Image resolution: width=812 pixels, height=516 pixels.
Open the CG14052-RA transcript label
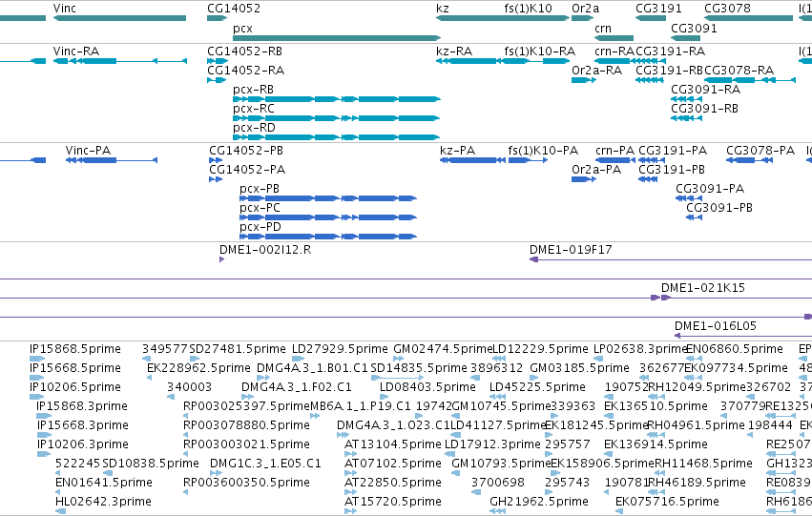pos(245,70)
